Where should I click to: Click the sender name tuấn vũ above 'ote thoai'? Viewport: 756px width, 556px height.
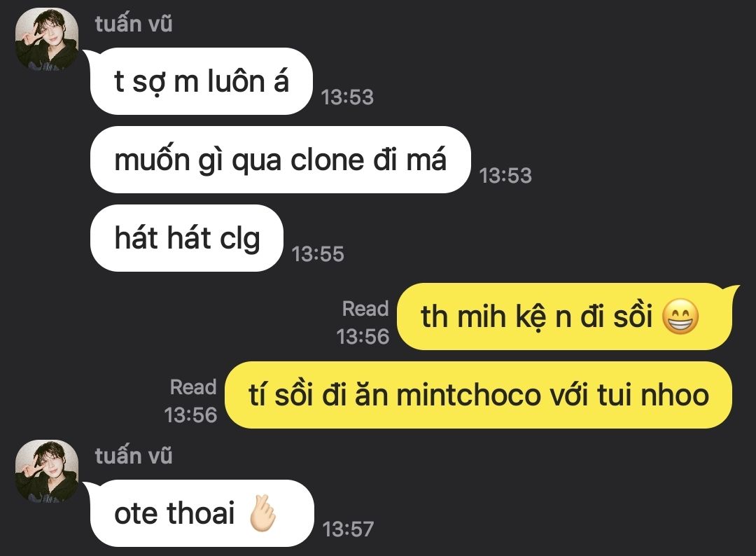pyautogui.click(x=134, y=456)
